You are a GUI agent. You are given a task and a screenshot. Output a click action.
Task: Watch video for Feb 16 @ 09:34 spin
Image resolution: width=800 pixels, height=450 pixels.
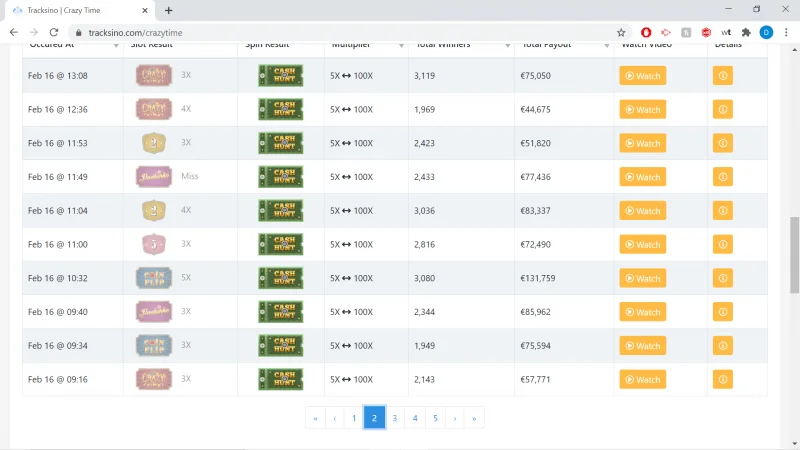643,345
